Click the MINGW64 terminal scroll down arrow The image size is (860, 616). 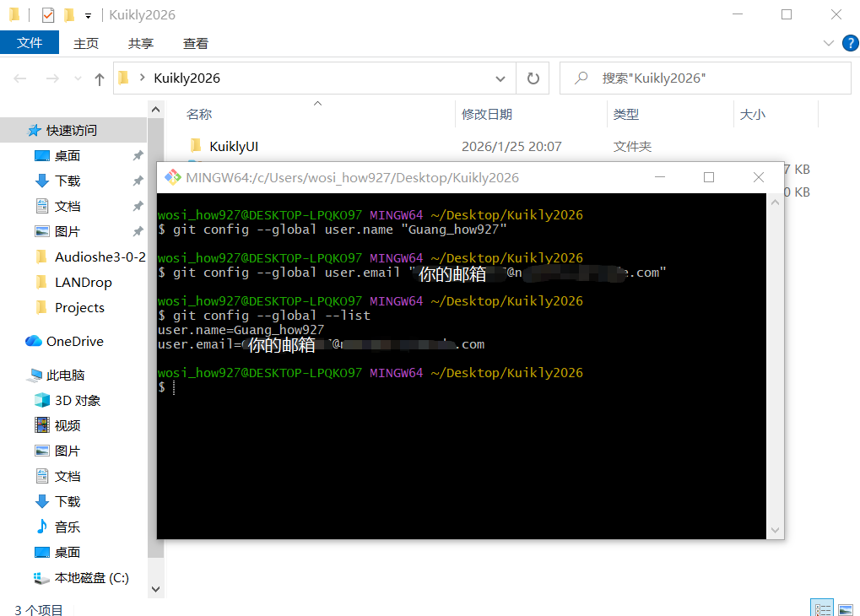(775, 530)
